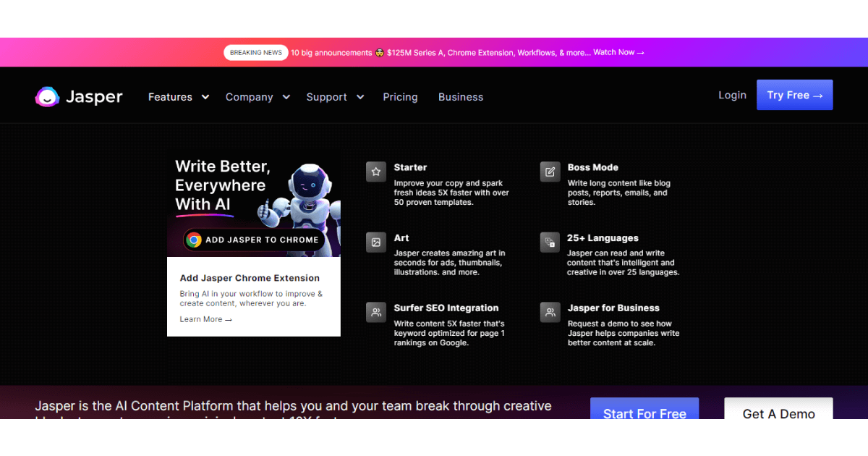Image resolution: width=868 pixels, height=456 pixels.
Task: Follow the Learn More link
Action: 205,319
